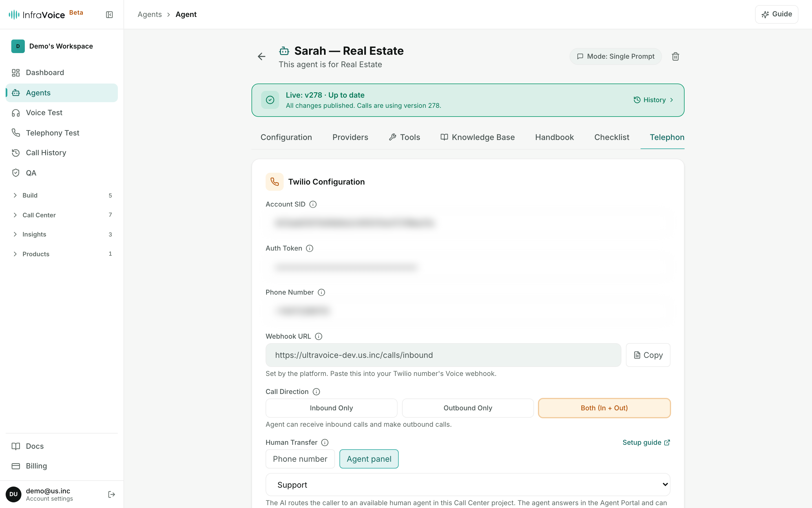Screen dimensions: 812x508
Task: Switch to Configuration tab
Action: (x=286, y=137)
